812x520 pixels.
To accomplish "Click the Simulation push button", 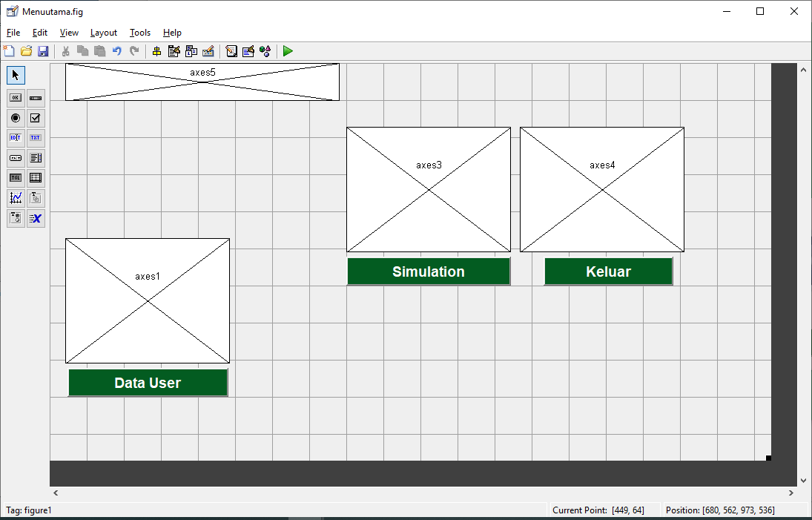I will pos(429,271).
